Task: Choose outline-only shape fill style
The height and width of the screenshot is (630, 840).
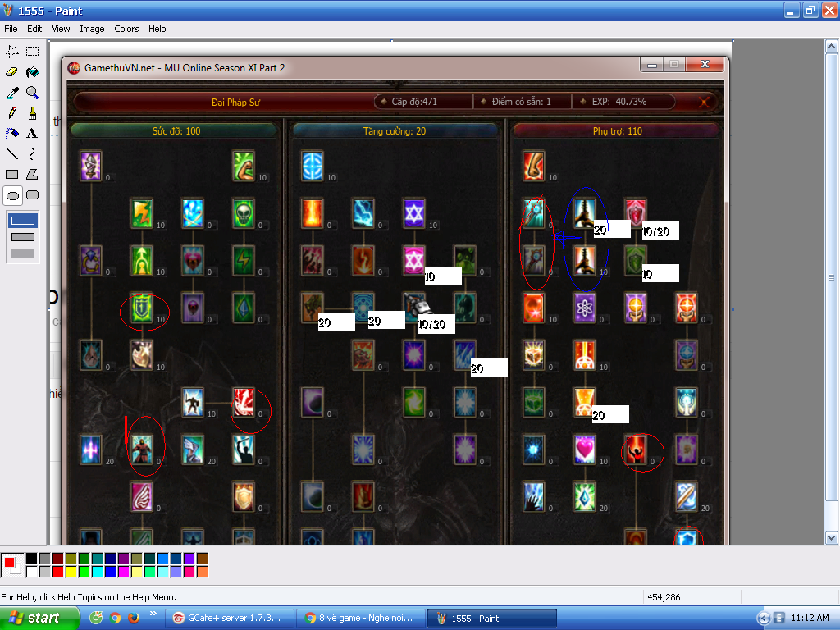Action: (x=23, y=220)
